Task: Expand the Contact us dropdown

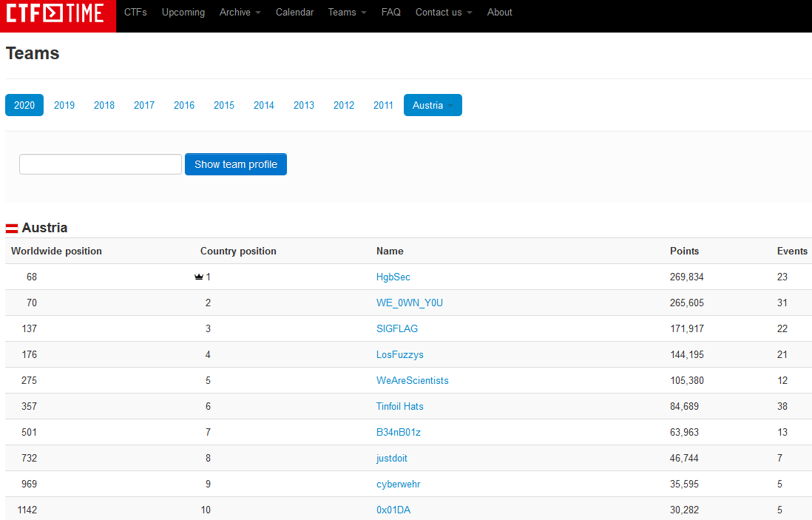Action: [444, 12]
